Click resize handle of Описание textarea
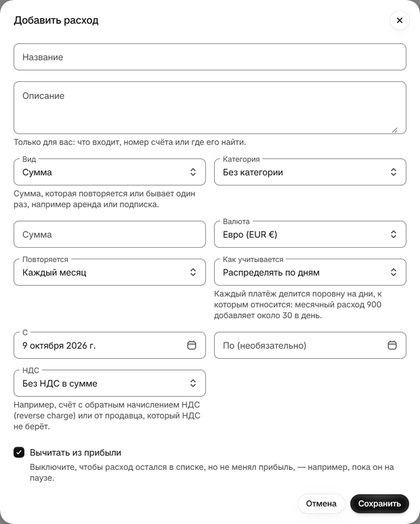 (395, 130)
